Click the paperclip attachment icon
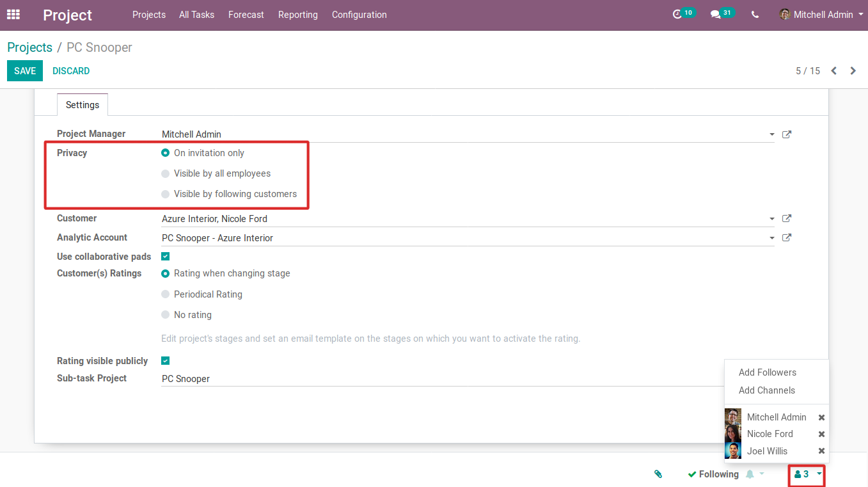 pyautogui.click(x=658, y=474)
